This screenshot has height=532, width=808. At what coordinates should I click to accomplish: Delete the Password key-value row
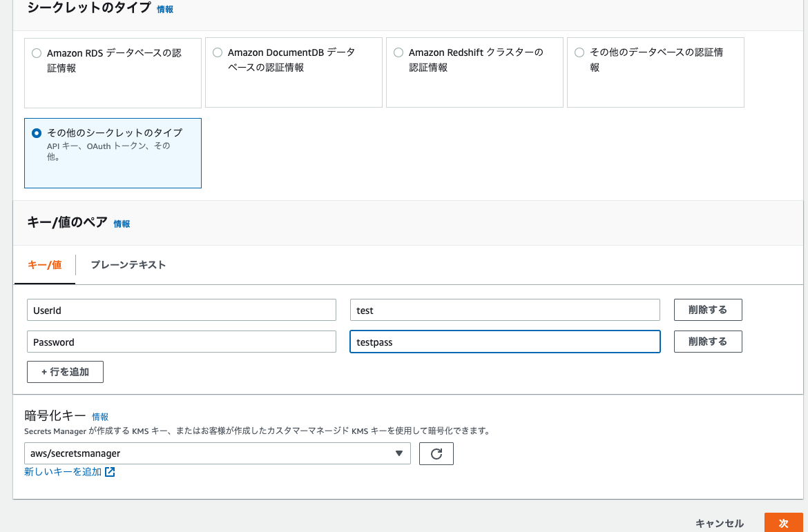(x=707, y=341)
